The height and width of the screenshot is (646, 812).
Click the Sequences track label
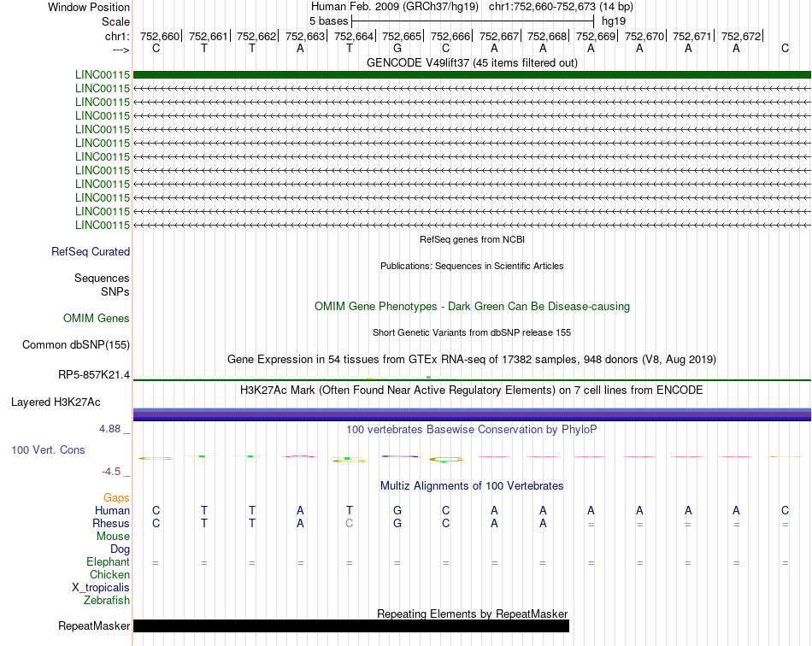pos(102,278)
